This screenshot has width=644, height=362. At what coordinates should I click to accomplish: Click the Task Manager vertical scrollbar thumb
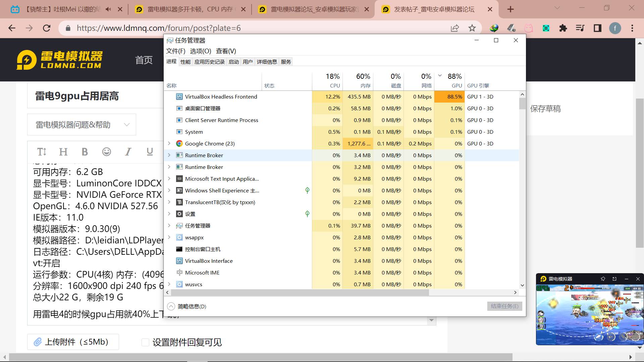pos(522,104)
